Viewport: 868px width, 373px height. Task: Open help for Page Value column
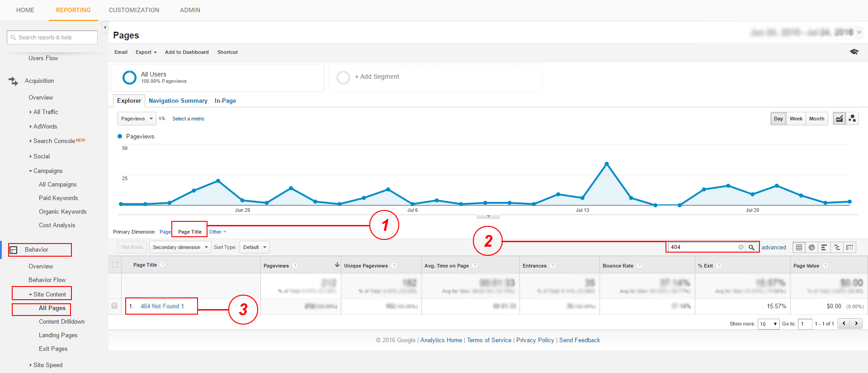826,266
